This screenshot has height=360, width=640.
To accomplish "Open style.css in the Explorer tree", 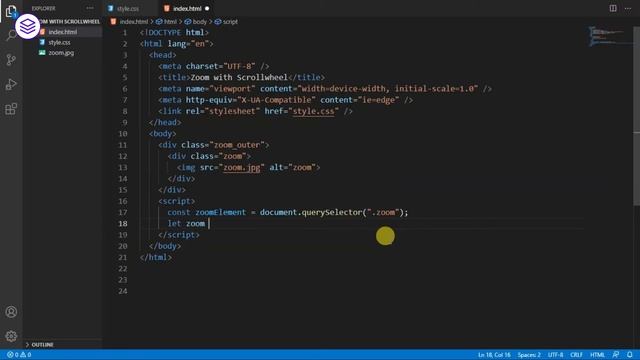I will pyautogui.click(x=59, y=42).
